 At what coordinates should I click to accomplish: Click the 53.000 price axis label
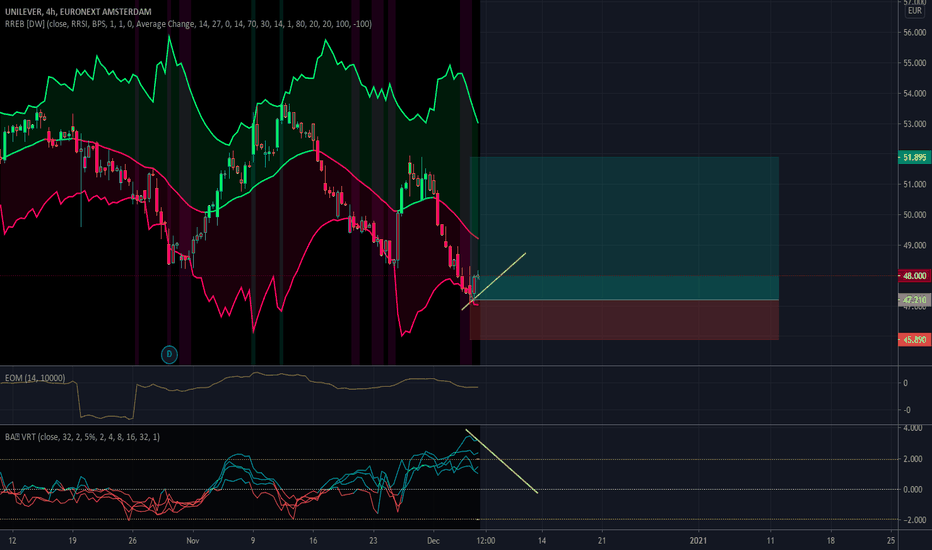(915, 124)
